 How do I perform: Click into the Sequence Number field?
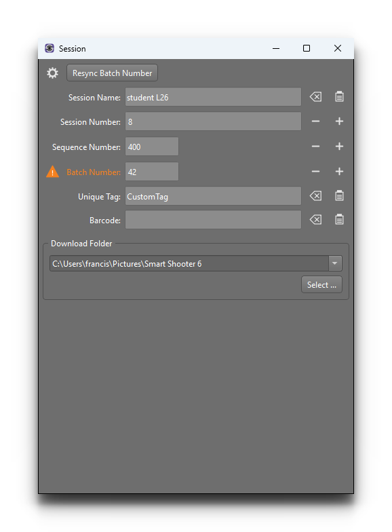click(152, 147)
